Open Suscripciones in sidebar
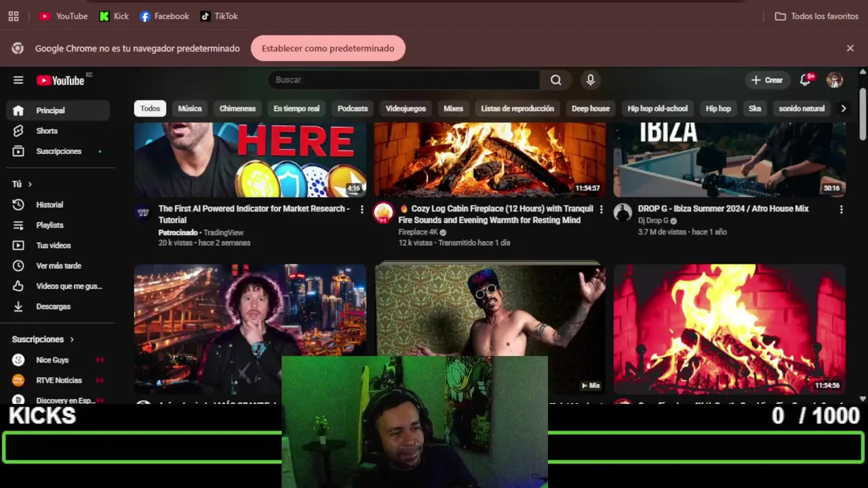The width and height of the screenshot is (868, 488). click(58, 151)
